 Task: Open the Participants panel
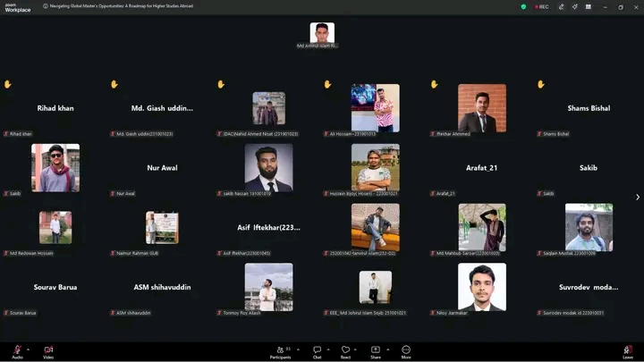pyautogui.click(x=279, y=349)
